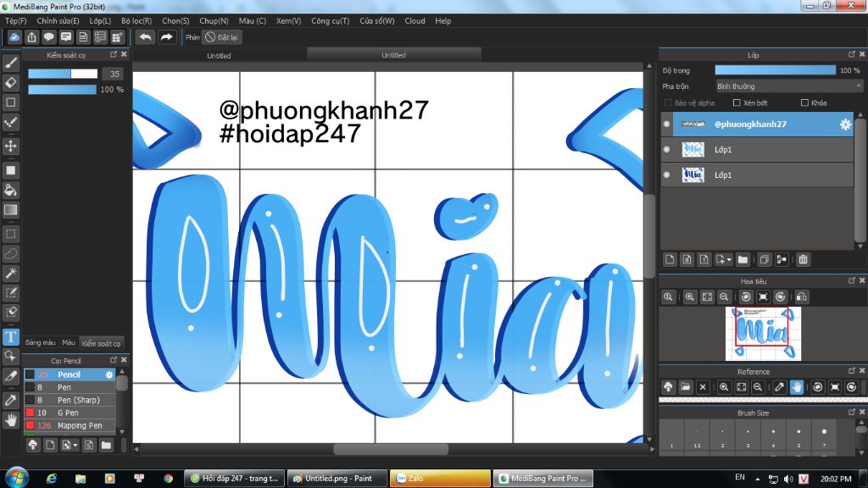The image size is (868, 488).
Task: Select the Brush tool in left toolbar
Action: coord(10,63)
